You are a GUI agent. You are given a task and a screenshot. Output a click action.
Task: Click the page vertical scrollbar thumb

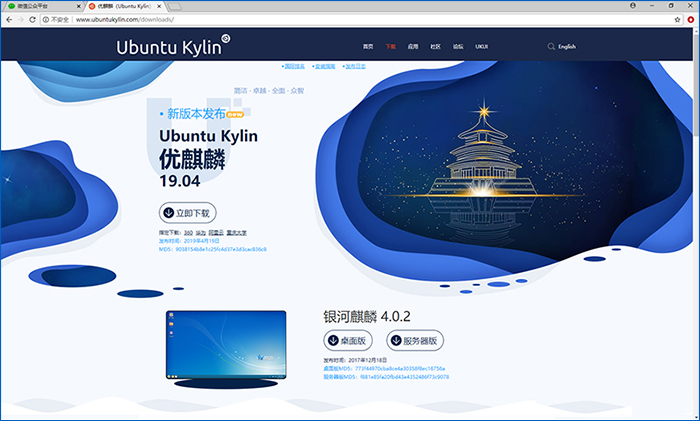696,85
